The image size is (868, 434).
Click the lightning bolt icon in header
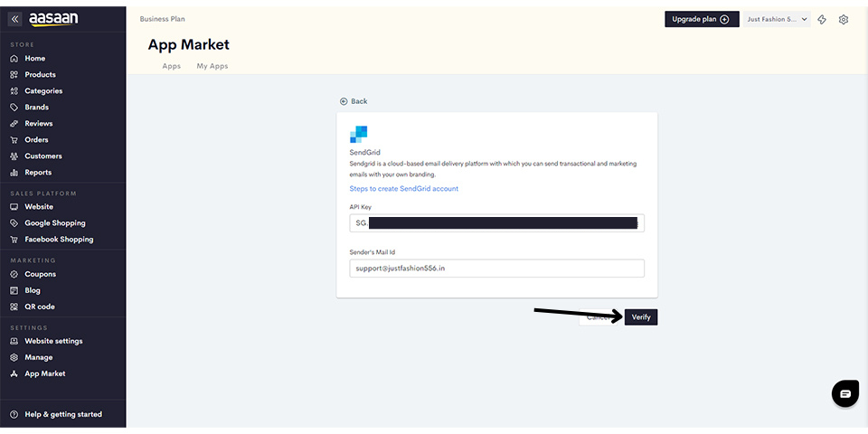point(822,19)
